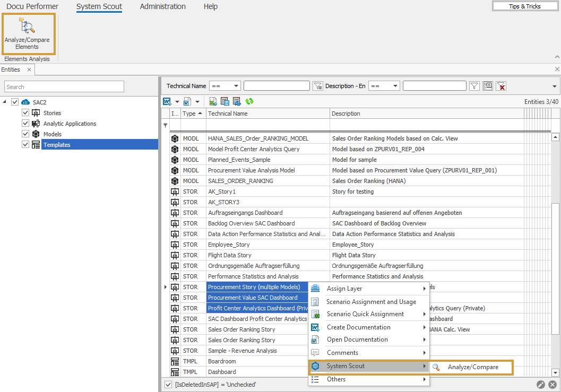Apply the Technical Name filter funnel icon
Image resolution: width=561 pixels, height=392 pixels.
tap(317, 85)
